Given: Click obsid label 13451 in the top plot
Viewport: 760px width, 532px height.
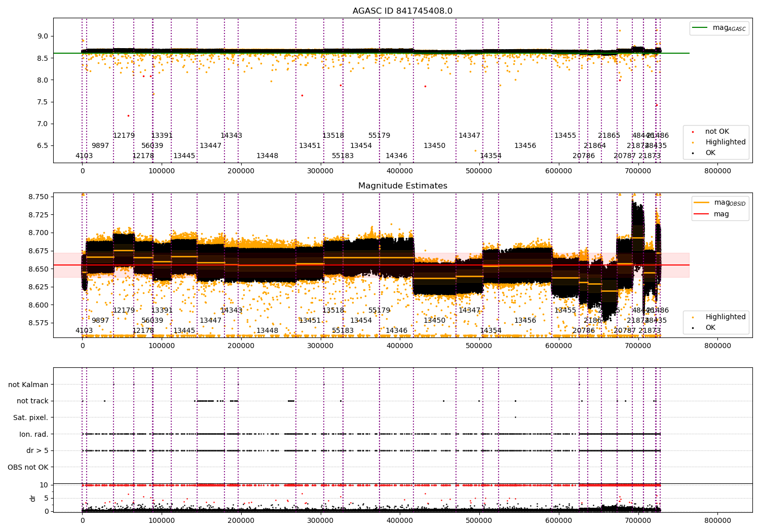Looking at the screenshot, I should (x=310, y=146).
